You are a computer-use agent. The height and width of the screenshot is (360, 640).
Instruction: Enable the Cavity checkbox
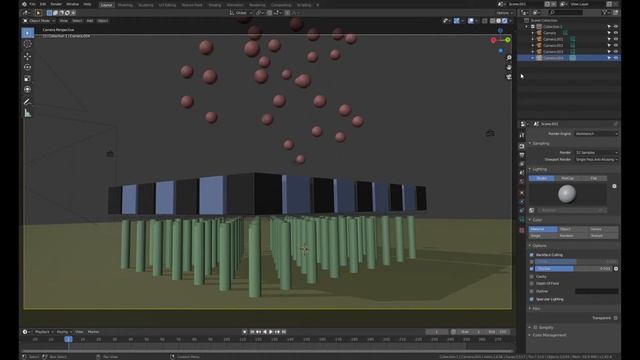pos(531,276)
